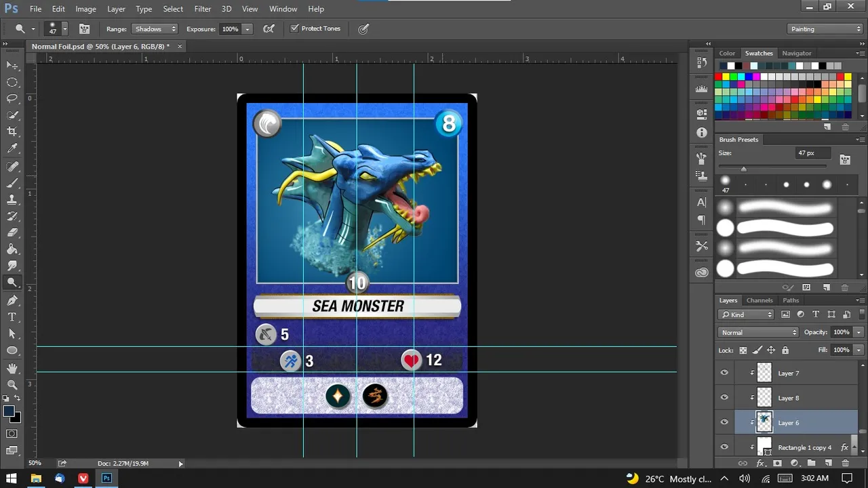Open the Filter menu
The width and height of the screenshot is (868, 488).
tap(202, 9)
